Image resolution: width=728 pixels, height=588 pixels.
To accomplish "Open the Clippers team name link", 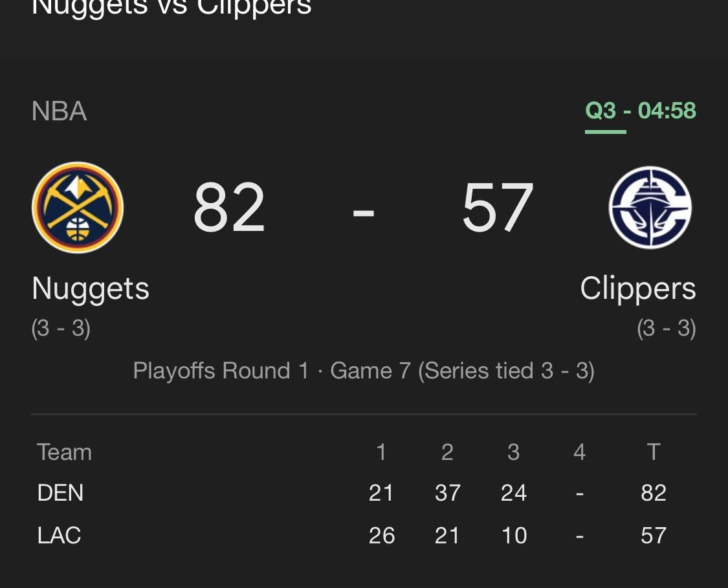I will [x=638, y=289].
